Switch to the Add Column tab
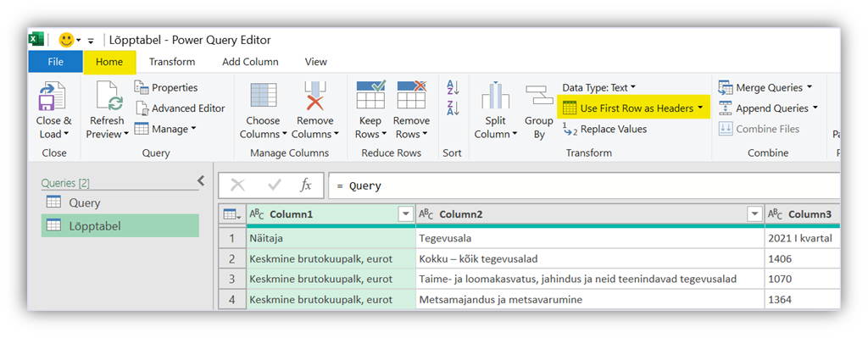This screenshot has width=868, height=338. [250, 62]
